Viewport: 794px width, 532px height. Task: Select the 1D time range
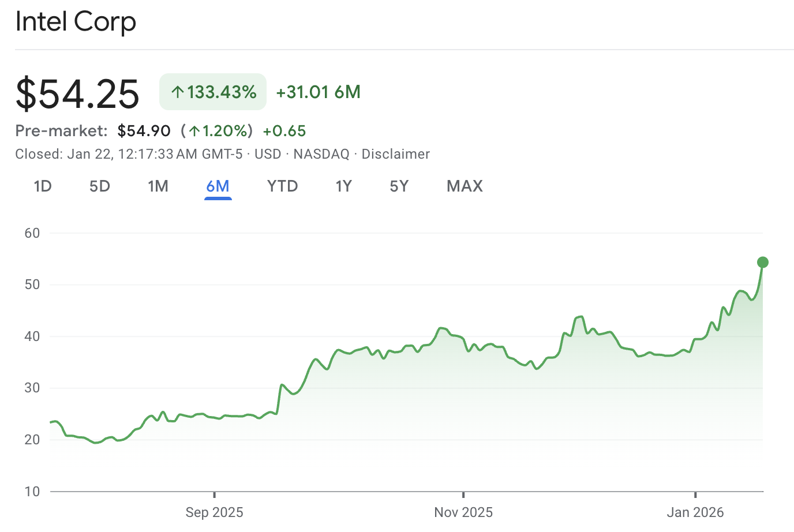(43, 186)
